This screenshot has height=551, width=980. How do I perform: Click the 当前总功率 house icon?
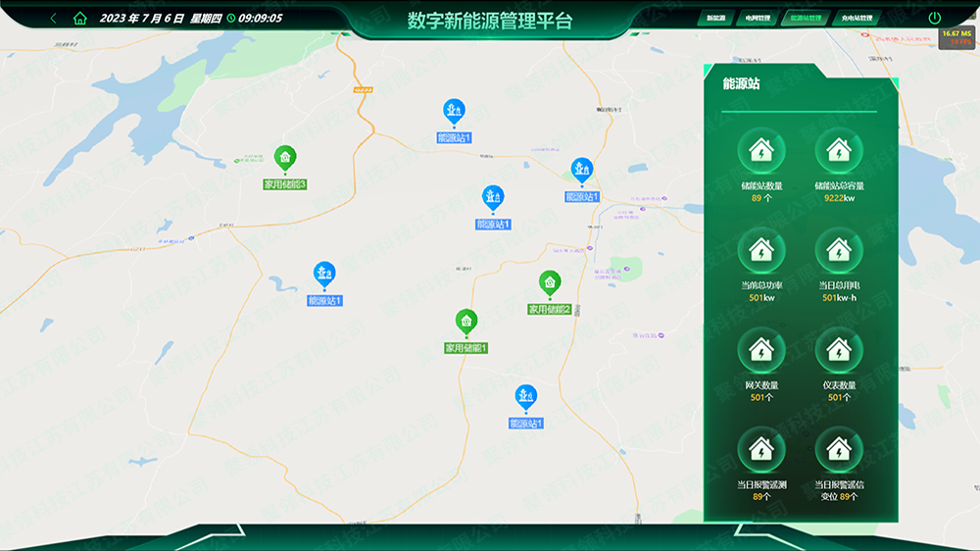(x=761, y=251)
